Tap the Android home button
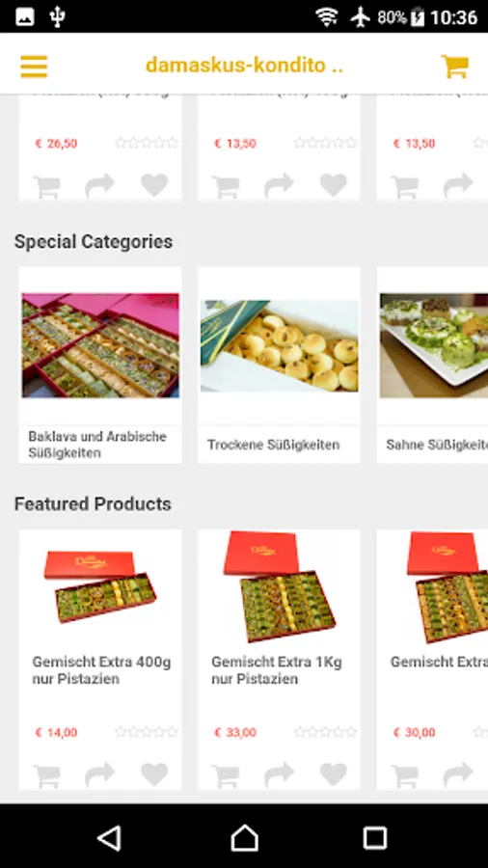488x868 pixels. (x=245, y=838)
